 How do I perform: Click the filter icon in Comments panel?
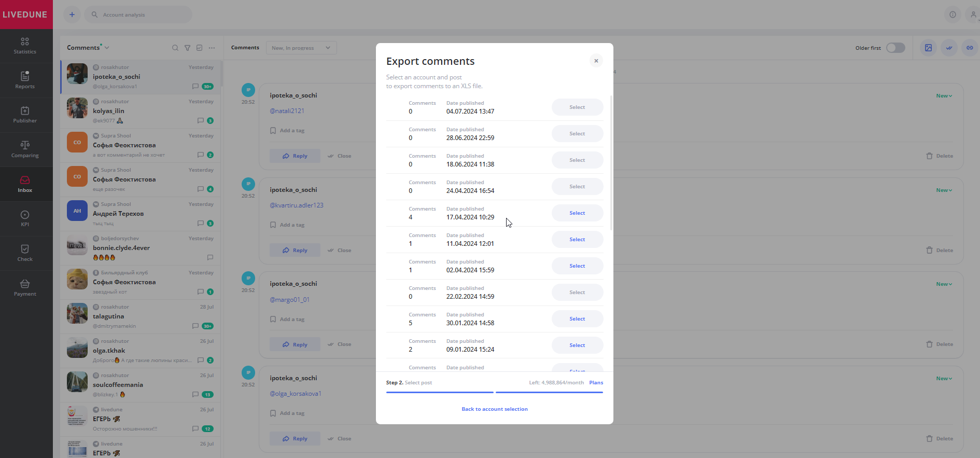[187, 48]
